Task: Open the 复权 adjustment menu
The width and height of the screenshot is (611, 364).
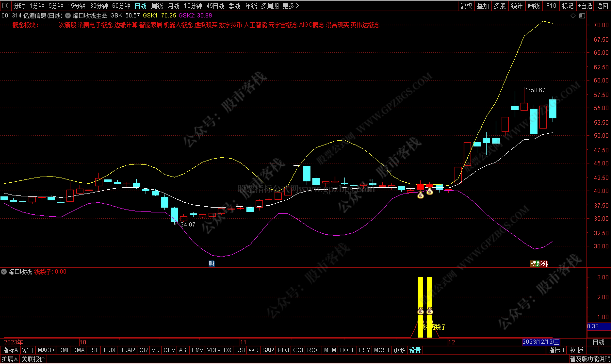Action: pos(466,6)
